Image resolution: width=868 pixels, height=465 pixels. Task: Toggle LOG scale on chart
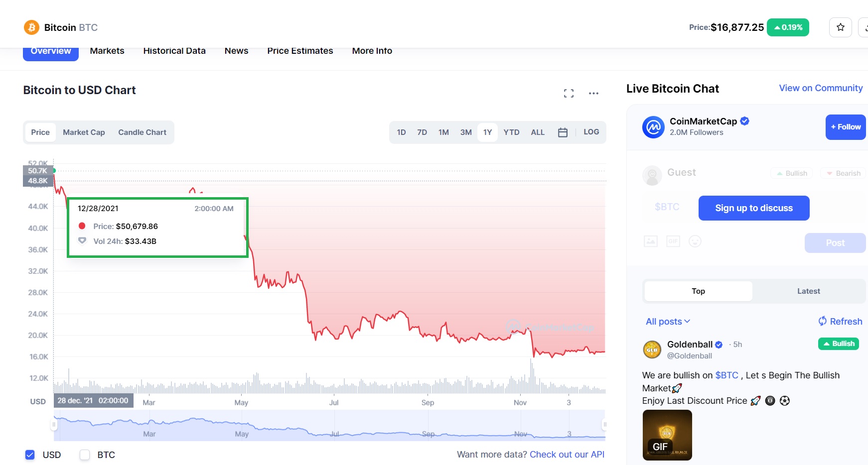click(x=591, y=132)
